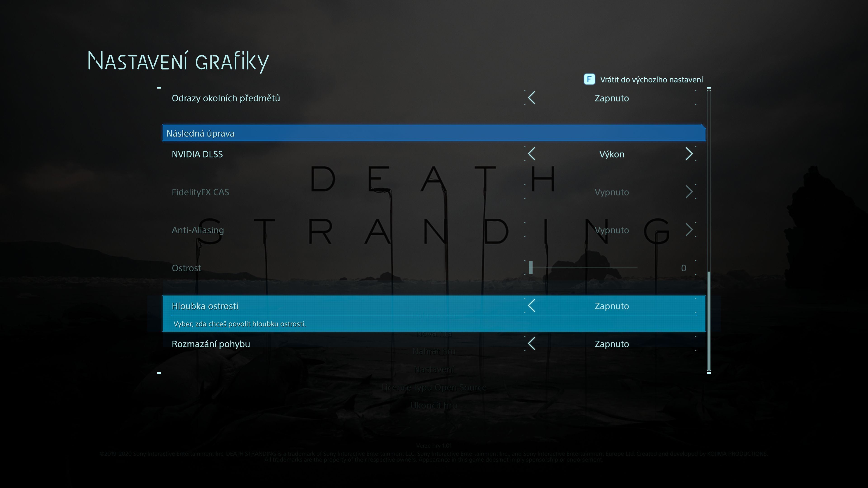Viewport: 868px width, 488px height.
Task: Click left arrow for Odrazy okolních předmětů
Action: point(532,98)
